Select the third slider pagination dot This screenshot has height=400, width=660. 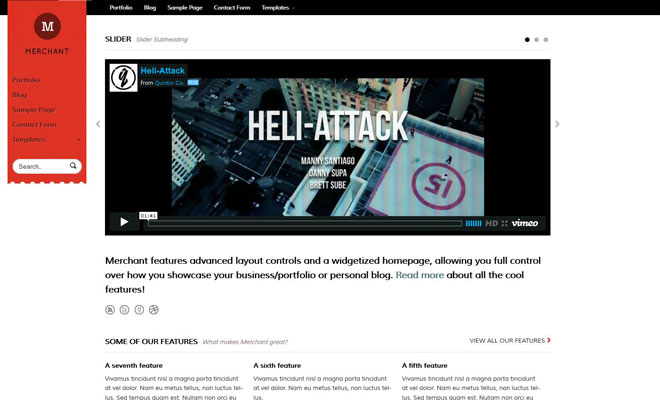[x=546, y=40]
